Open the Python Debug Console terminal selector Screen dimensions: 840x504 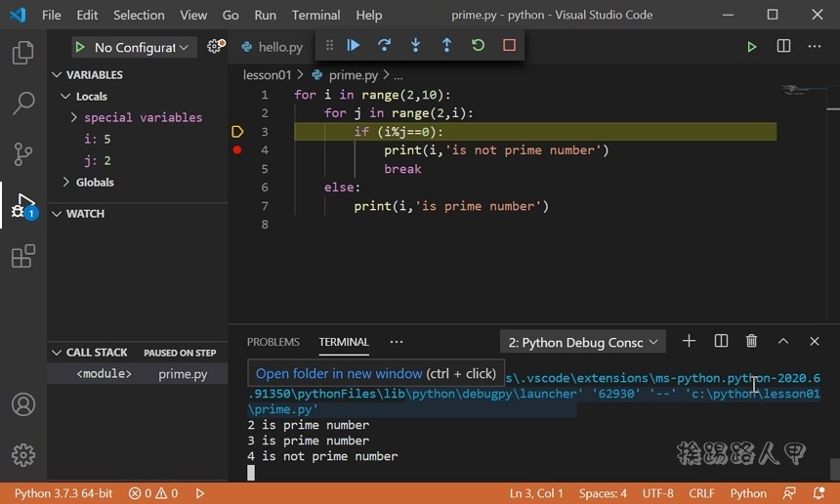(x=583, y=342)
